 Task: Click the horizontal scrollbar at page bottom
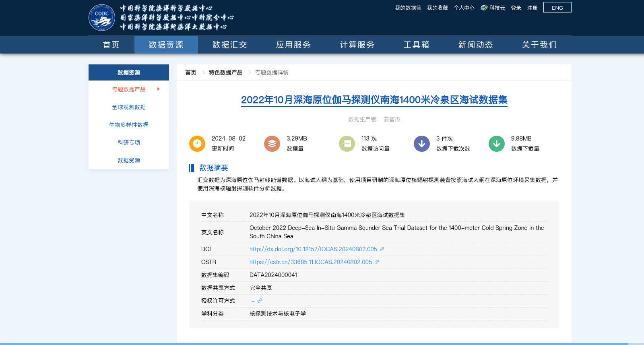click(x=314, y=344)
